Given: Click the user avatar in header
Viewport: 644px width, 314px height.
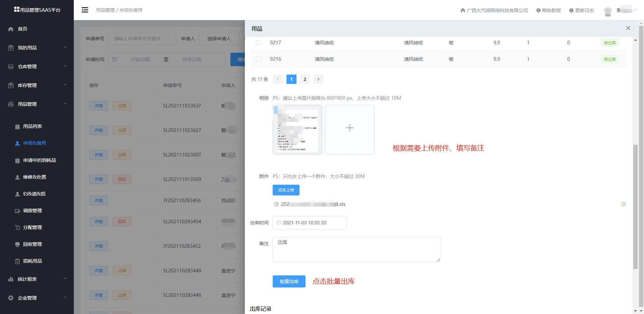Looking at the screenshot, I should tap(608, 11).
